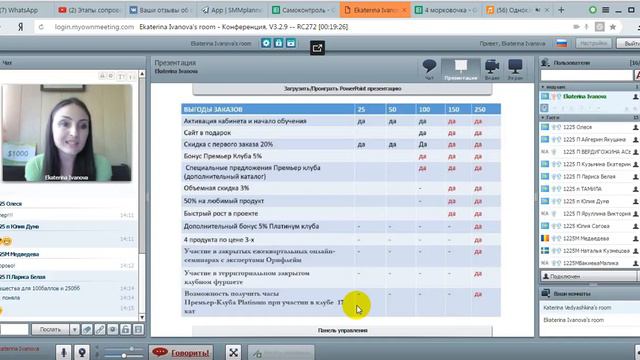This screenshot has width=640, height=360.
Task: Click the eraser icon in chat toolbar
Action: click(x=87, y=329)
